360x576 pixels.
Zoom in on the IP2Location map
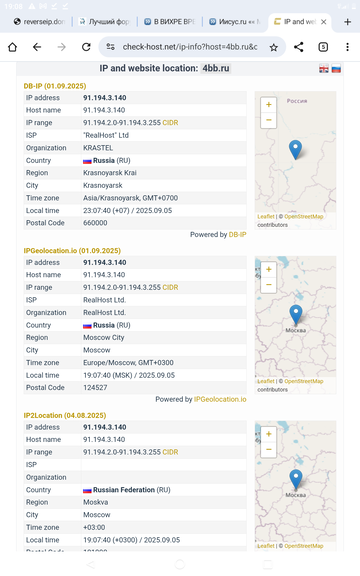point(269,434)
